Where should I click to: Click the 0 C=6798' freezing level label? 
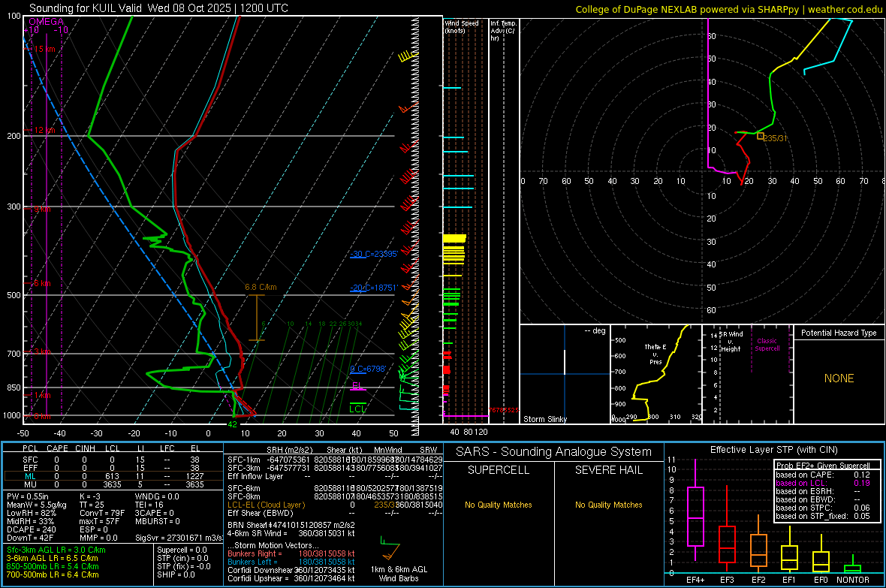(x=368, y=369)
